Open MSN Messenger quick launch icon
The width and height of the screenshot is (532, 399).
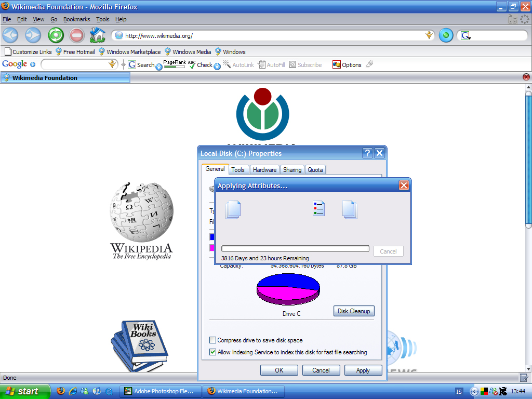(85, 391)
